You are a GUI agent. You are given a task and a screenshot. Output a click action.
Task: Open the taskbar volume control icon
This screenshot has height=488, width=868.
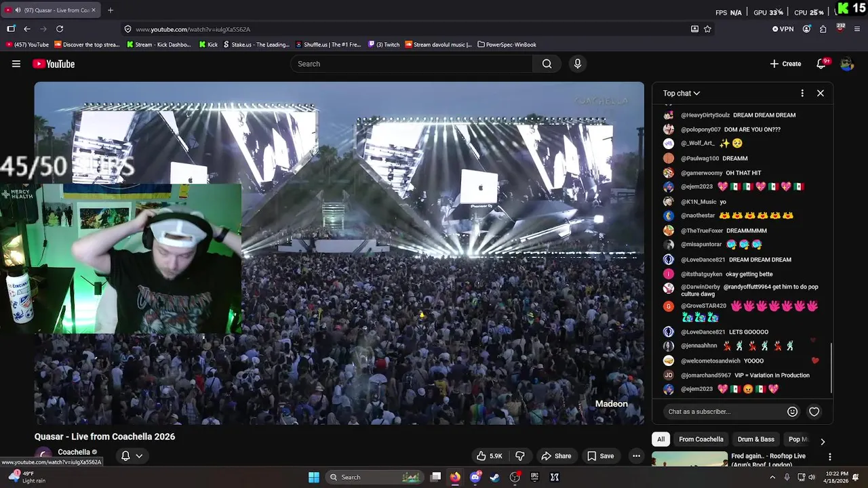812,477
